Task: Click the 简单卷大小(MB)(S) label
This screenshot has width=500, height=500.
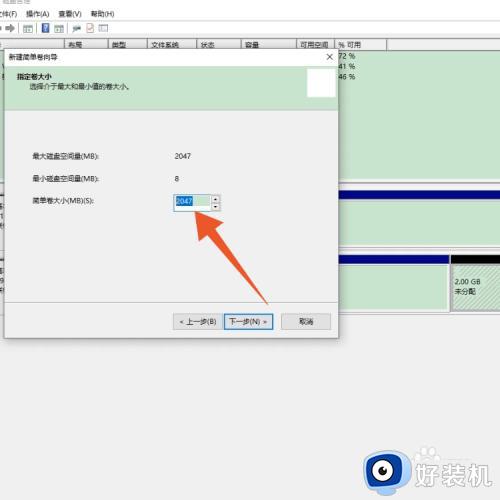Action: click(63, 201)
